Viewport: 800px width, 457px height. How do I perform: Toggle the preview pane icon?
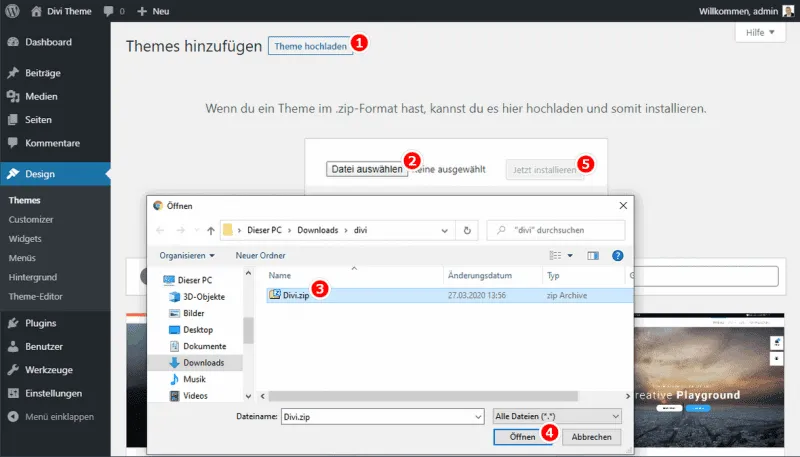tap(593, 256)
